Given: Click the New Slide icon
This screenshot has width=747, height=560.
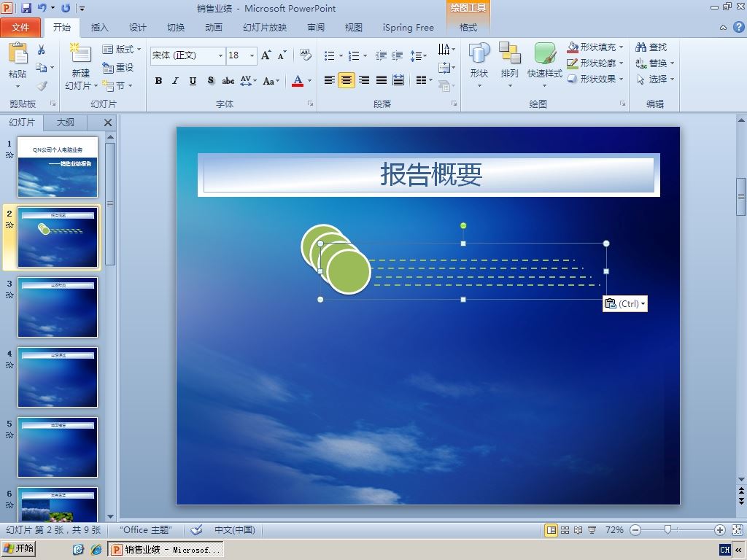Looking at the screenshot, I should point(80,53).
